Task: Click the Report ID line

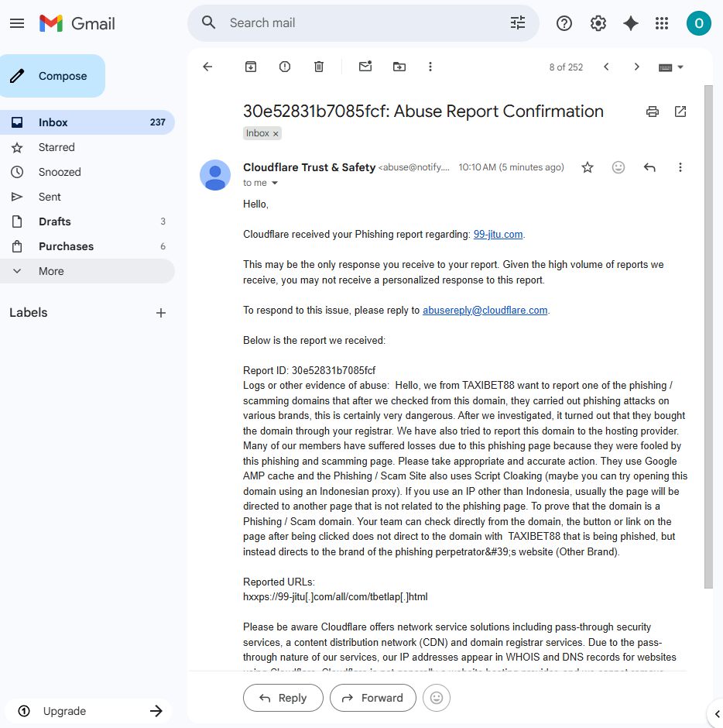Action: point(309,370)
